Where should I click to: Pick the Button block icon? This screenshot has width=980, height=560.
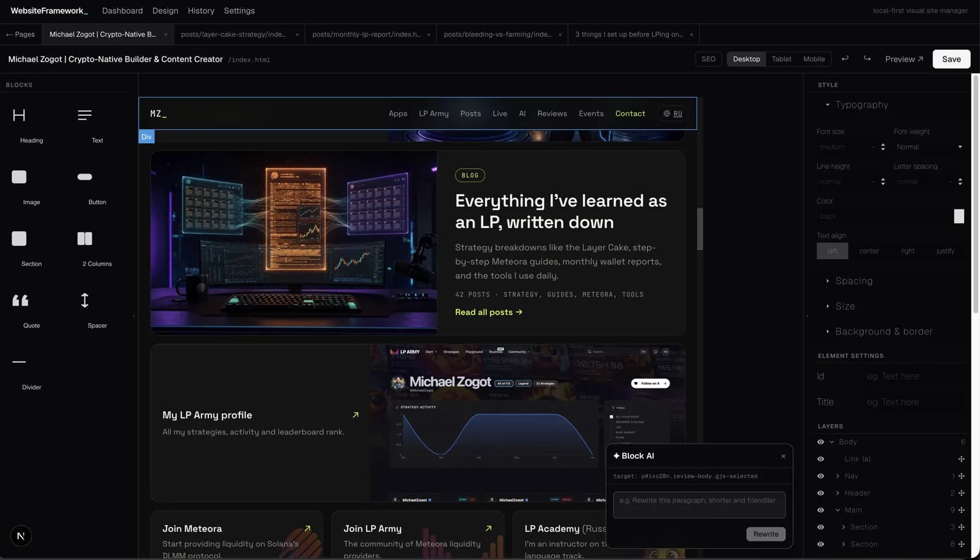coord(85,177)
